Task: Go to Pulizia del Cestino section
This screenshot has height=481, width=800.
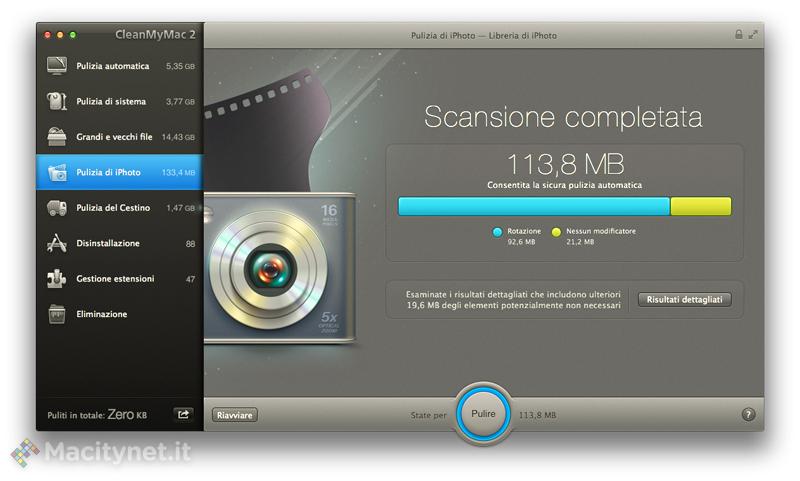Action: [x=120, y=208]
